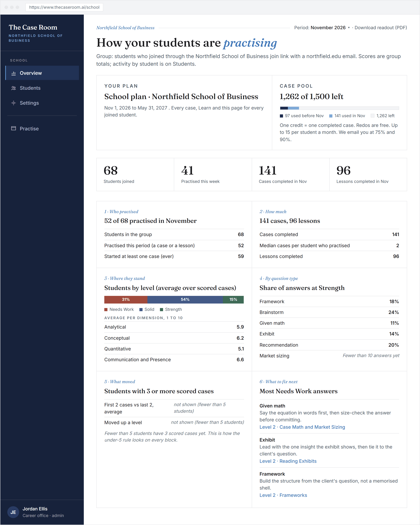This screenshot has height=525, width=420.
Task: Open the Practise section
Action: (42, 129)
